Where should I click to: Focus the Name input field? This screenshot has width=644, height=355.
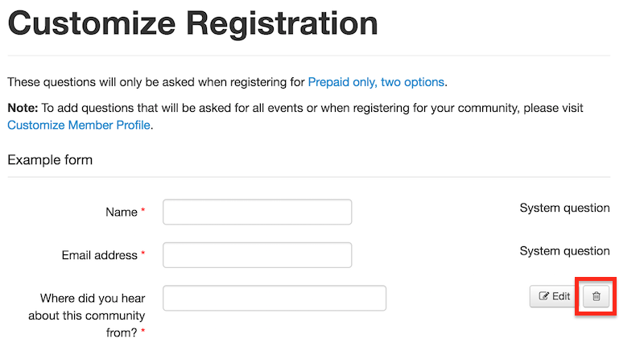point(257,212)
